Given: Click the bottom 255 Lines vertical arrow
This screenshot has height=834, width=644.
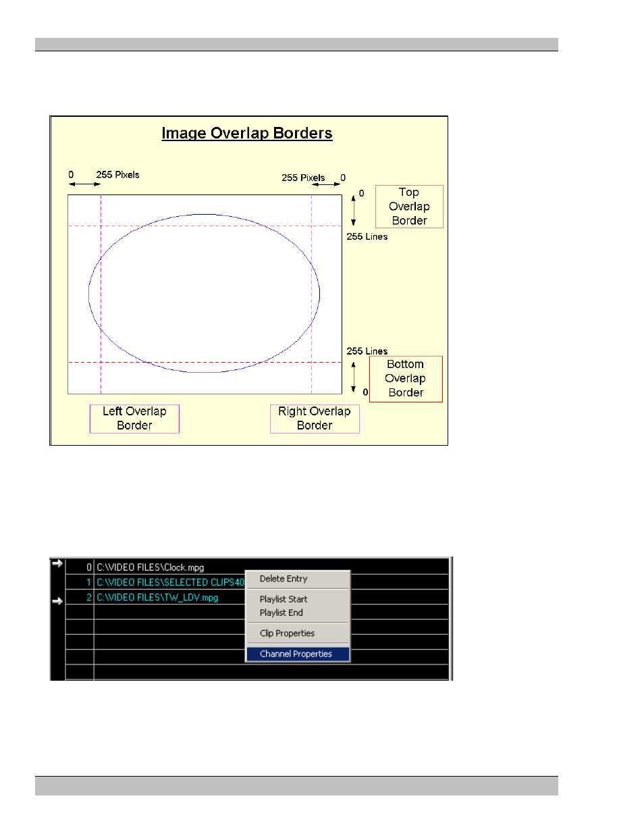Looking at the screenshot, I should 353,377.
